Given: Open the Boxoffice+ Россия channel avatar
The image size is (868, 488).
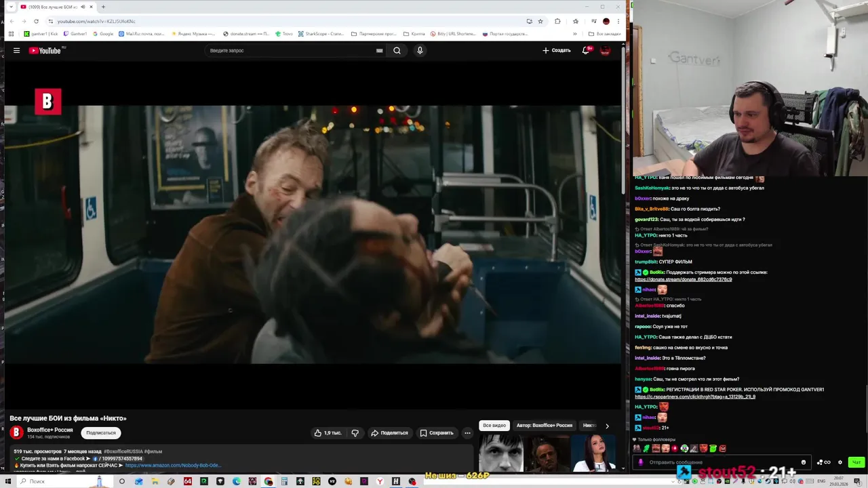Looking at the screenshot, I should [16, 432].
